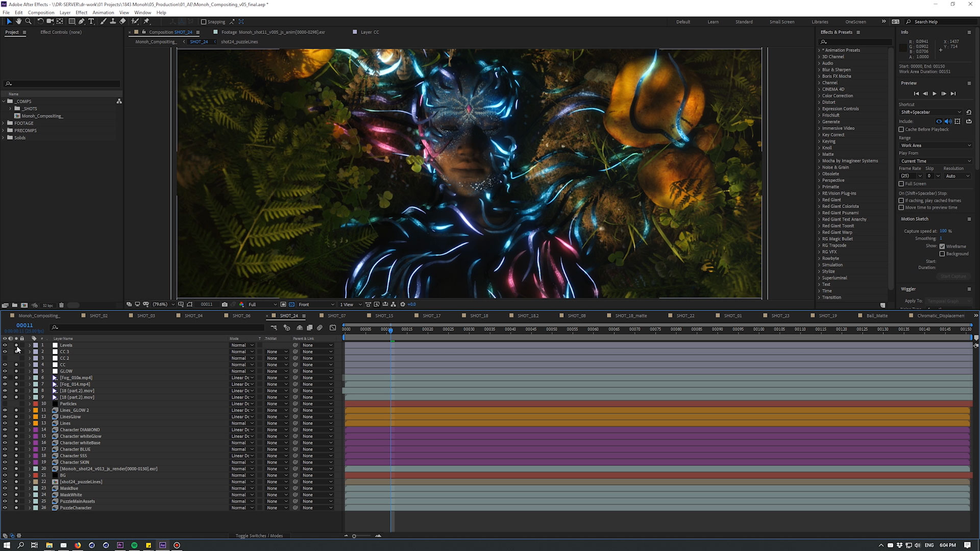Select the Standard workspace
This screenshot has width=980, height=551.
(744, 22)
